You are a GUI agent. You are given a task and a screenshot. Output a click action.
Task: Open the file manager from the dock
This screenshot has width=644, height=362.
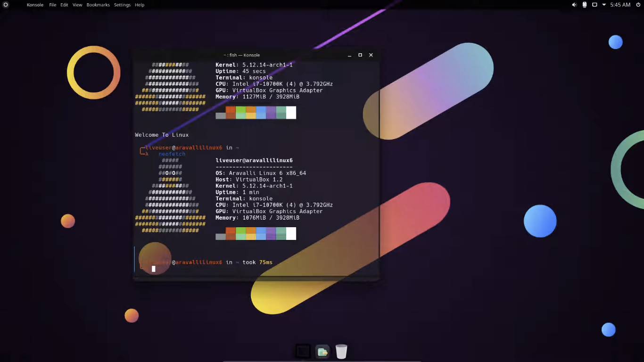coord(322,351)
